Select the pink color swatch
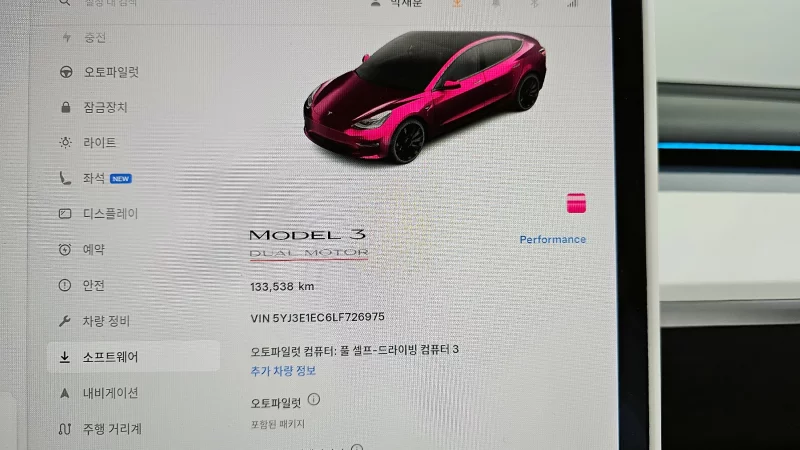Screen dimensions: 800x450 tap(576, 203)
